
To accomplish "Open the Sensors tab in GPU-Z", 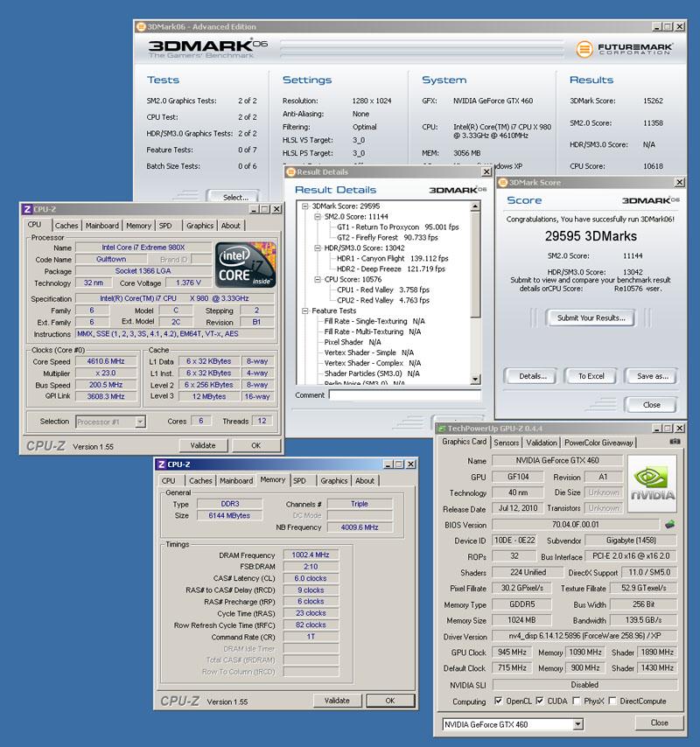I will (x=506, y=443).
